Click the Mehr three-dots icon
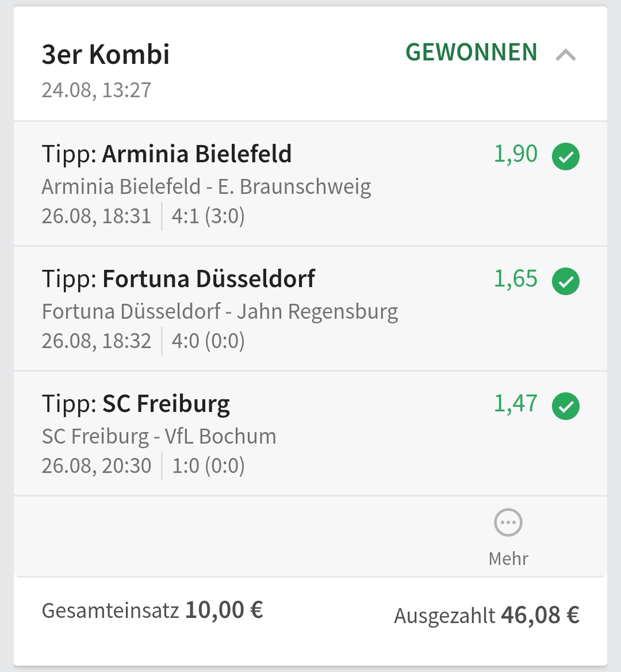 pos(508,523)
